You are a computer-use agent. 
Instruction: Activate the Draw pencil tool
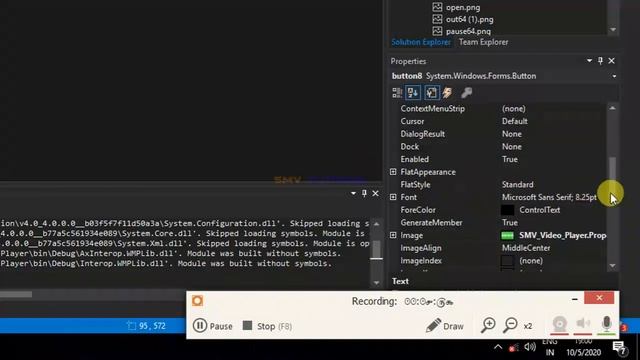444,326
